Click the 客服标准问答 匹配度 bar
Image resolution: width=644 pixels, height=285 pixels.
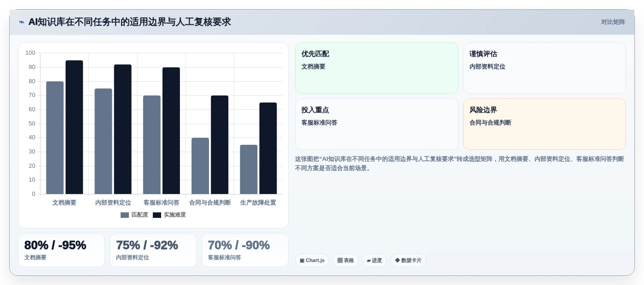(x=152, y=145)
